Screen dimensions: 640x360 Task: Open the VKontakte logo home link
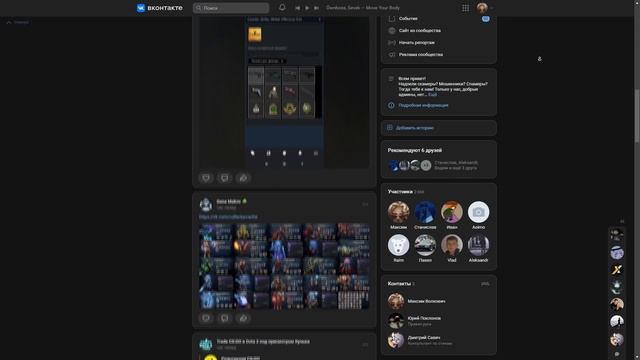pos(160,8)
